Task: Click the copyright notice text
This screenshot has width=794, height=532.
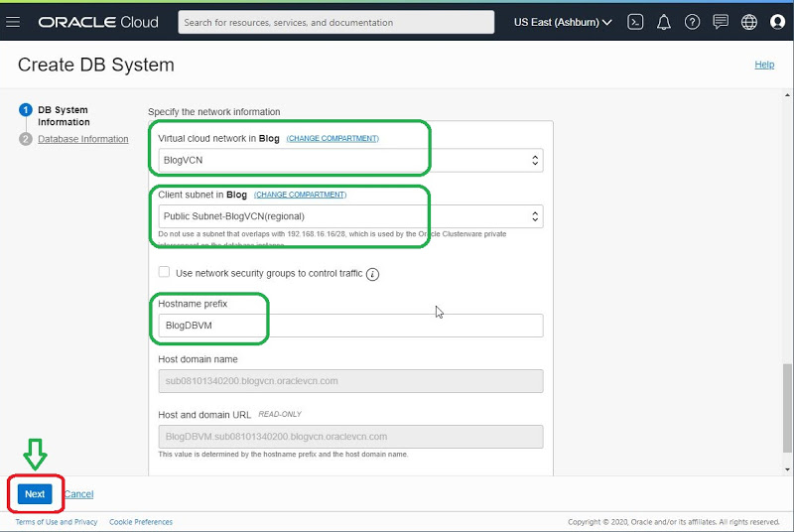Action: pyautogui.click(x=674, y=522)
